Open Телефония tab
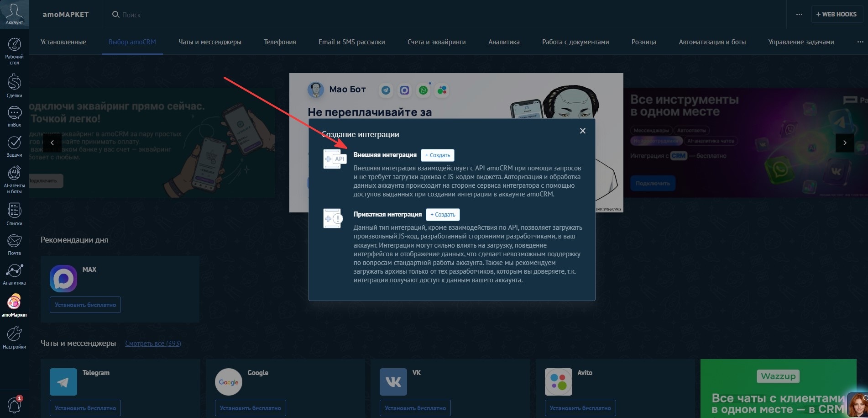Screen dimensions: 868x418 point(280,42)
